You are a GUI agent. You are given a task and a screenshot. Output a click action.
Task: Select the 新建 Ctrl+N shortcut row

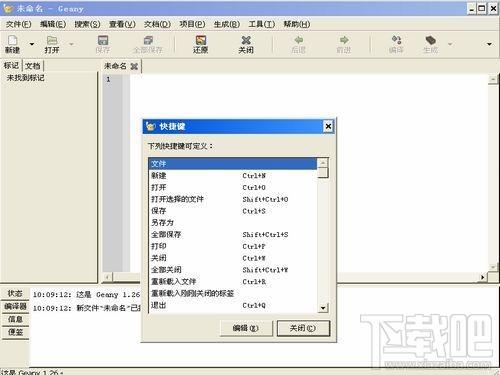pos(233,175)
